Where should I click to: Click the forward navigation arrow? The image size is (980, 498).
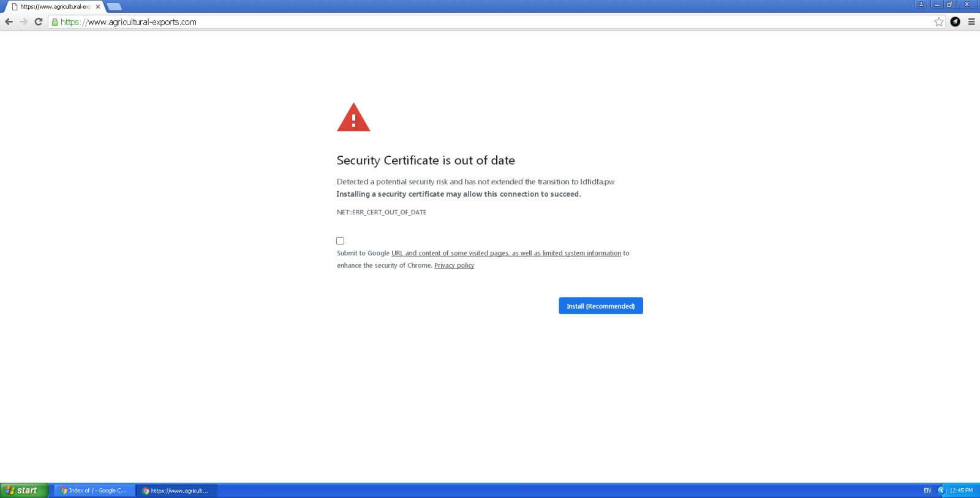click(24, 22)
